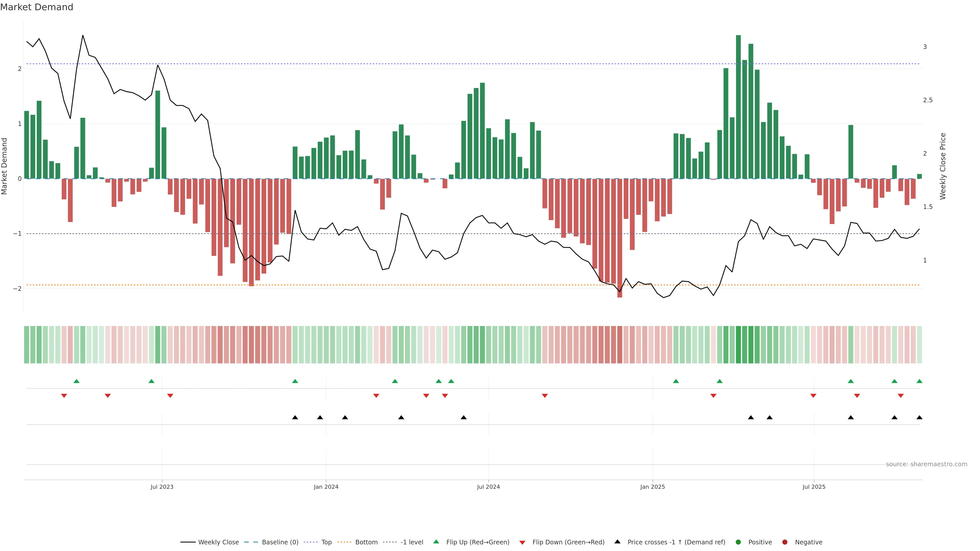Image resolution: width=980 pixels, height=551 pixels.
Task: Click the Jul 2025 axis label
Action: coord(814,487)
